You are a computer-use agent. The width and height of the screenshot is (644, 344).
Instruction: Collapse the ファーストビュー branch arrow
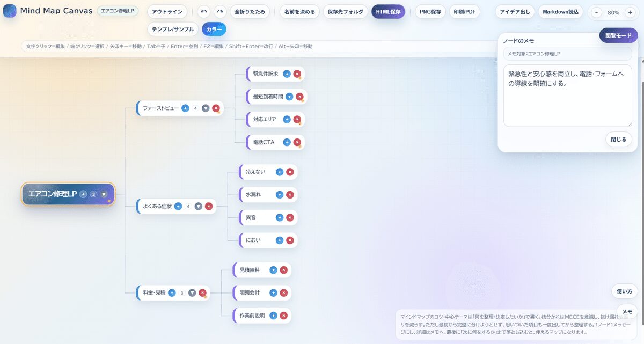click(206, 108)
